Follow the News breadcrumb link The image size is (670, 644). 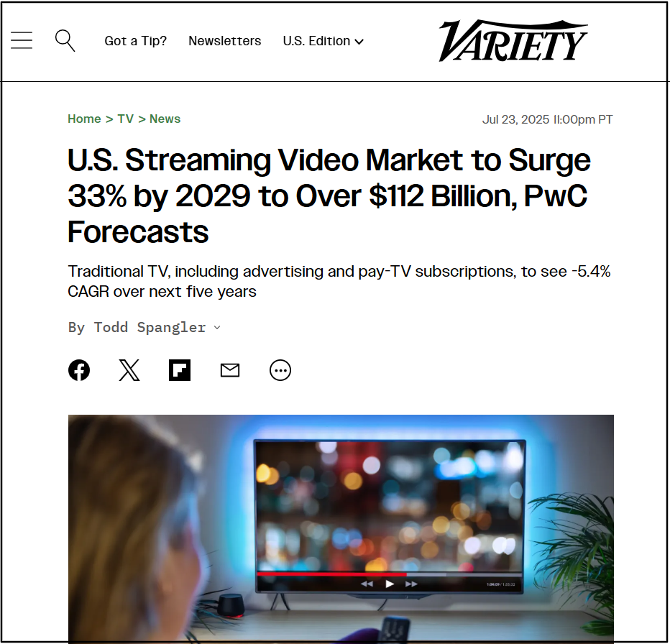pyautogui.click(x=165, y=119)
